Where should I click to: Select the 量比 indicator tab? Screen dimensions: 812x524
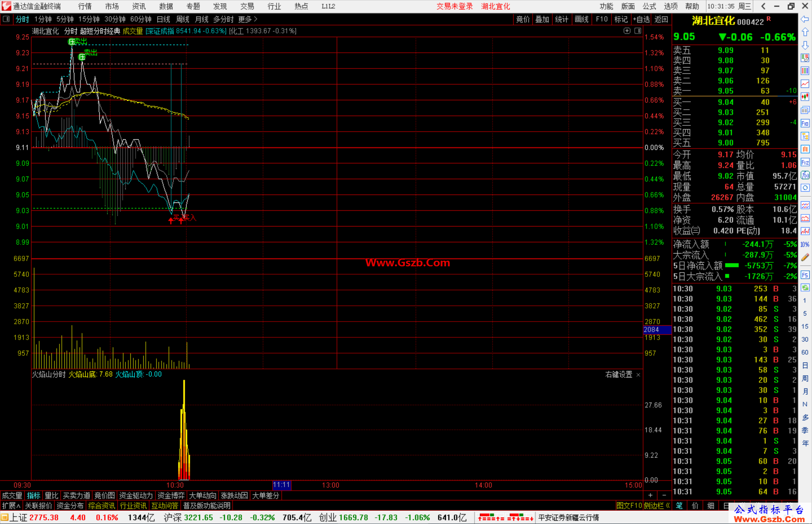click(52, 495)
